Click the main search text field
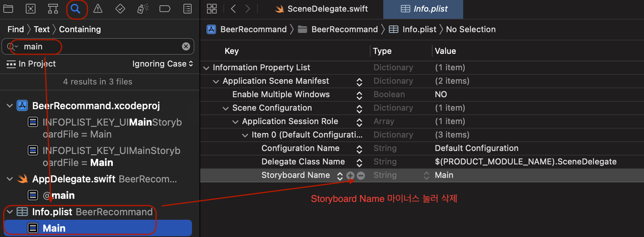Viewport: 644px width, 237px height. (98, 46)
